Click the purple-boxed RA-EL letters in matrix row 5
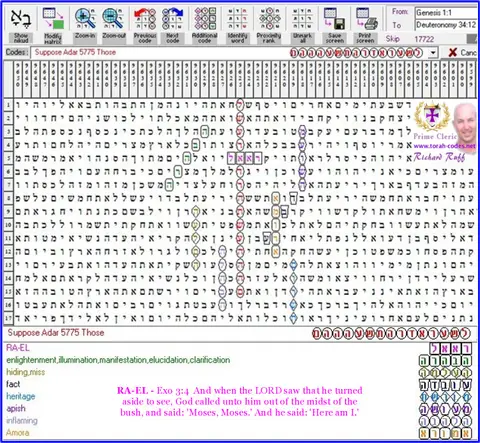480x443 pixels. [x=244, y=158]
